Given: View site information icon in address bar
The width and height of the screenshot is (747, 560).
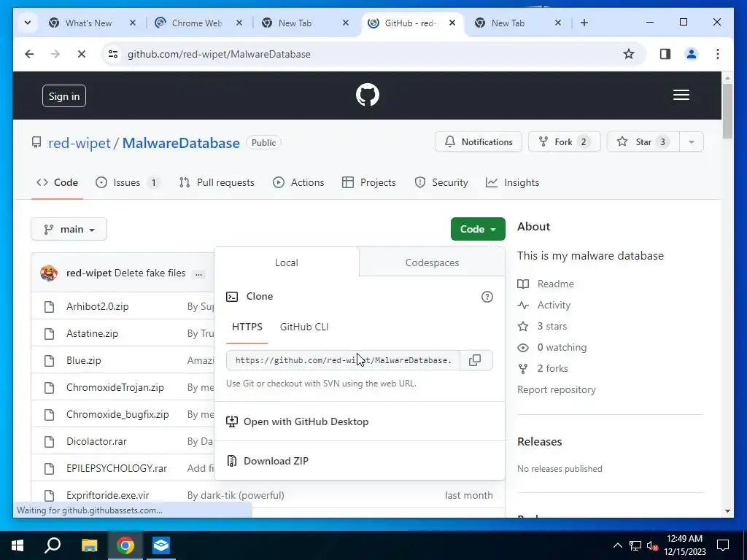Looking at the screenshot, I should [x=113, y=54].
